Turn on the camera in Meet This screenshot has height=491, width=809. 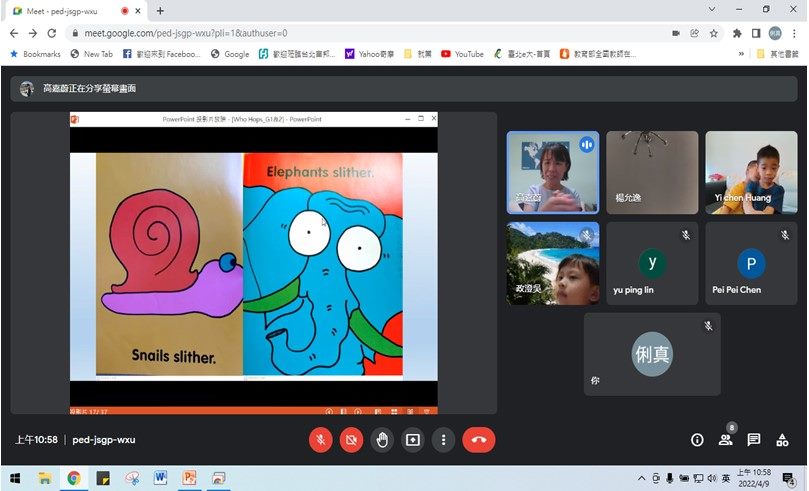coord(351,440)
